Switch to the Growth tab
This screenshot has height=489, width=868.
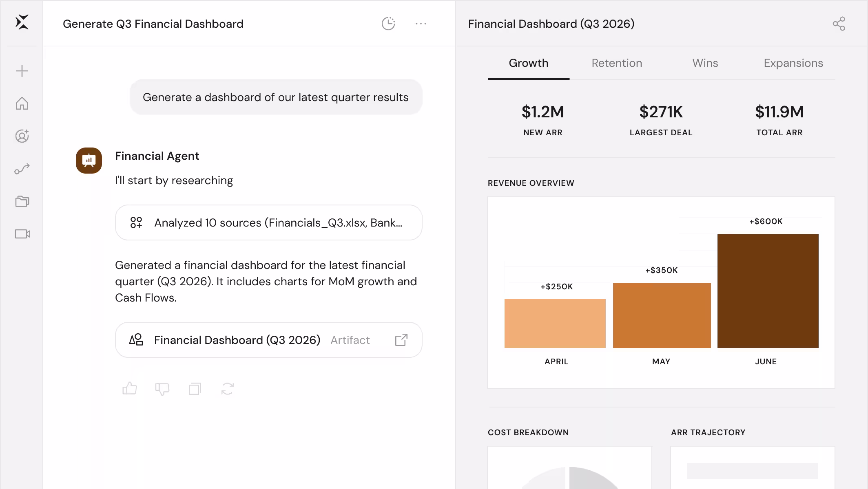click(529, 63)
